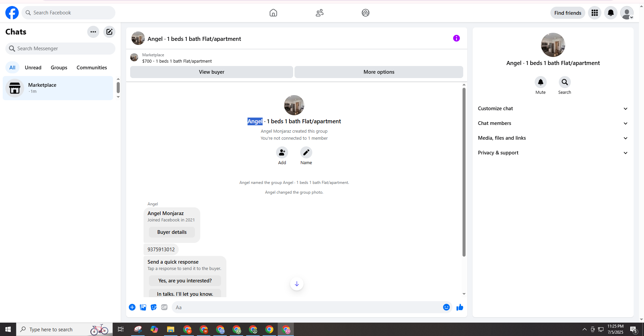Click the Name pencil icon to rename group

tap(306, 152)
